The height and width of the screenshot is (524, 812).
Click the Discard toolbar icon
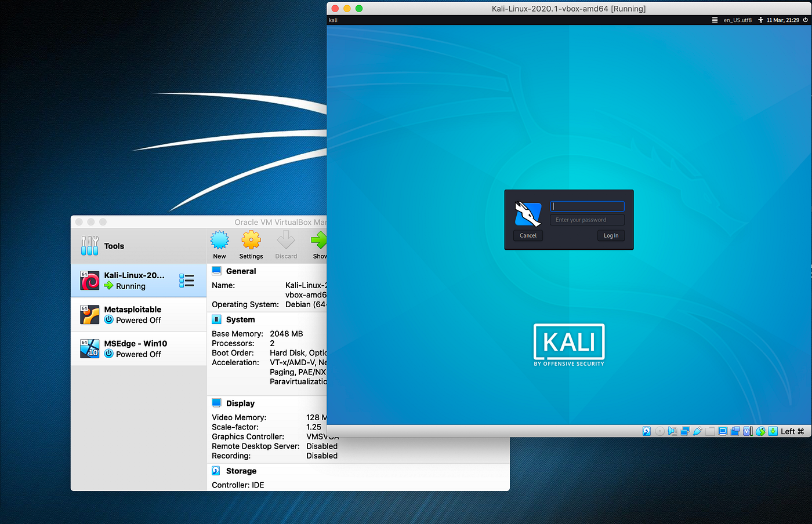pyautogui.click(x=286, y=239)
